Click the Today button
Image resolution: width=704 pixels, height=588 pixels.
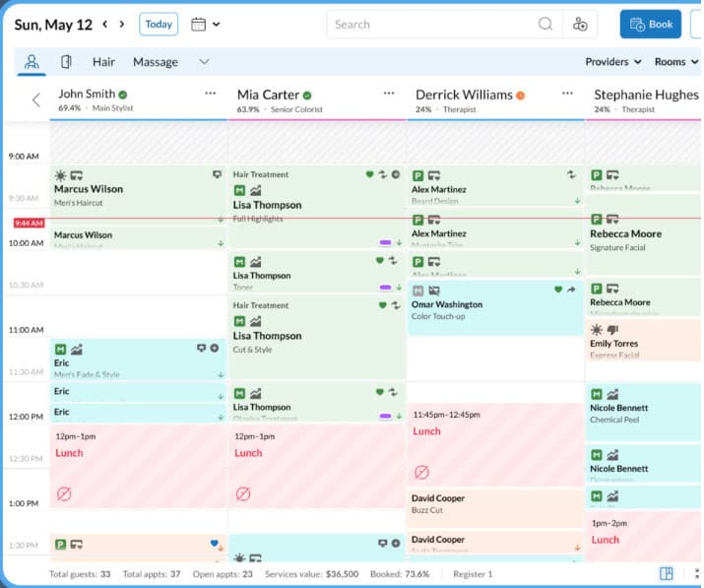159,24
